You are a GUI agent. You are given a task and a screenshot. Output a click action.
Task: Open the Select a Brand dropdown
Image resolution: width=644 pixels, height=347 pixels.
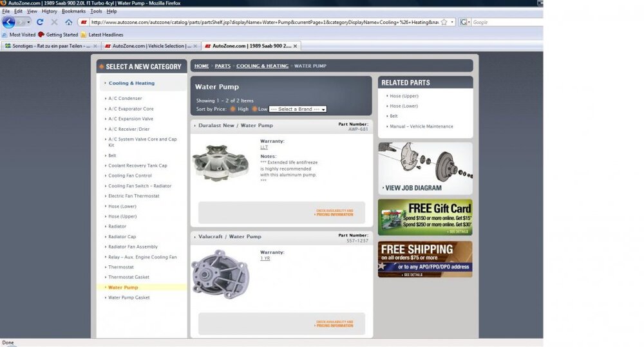[298, 109]
